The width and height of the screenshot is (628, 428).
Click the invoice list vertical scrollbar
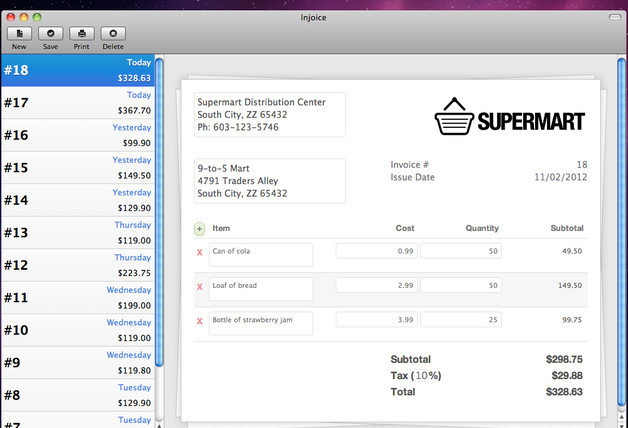point(159,240)
